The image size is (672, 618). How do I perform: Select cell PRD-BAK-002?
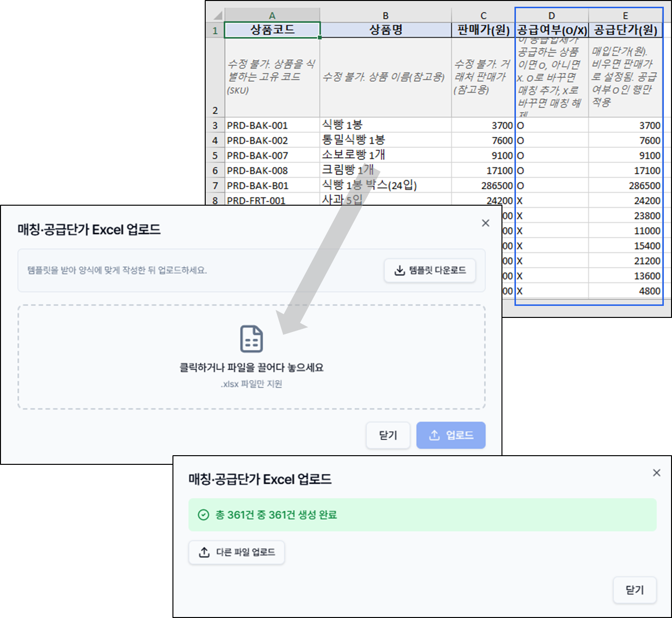272,140
